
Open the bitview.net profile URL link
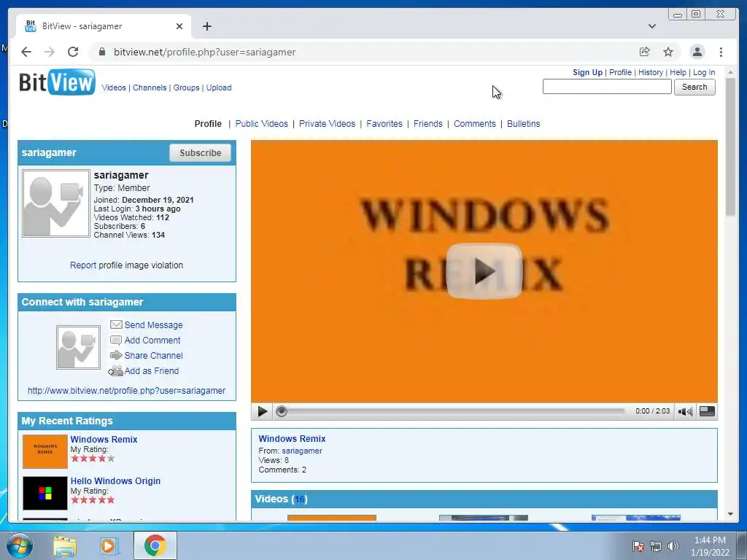click(x=126, y=391)
